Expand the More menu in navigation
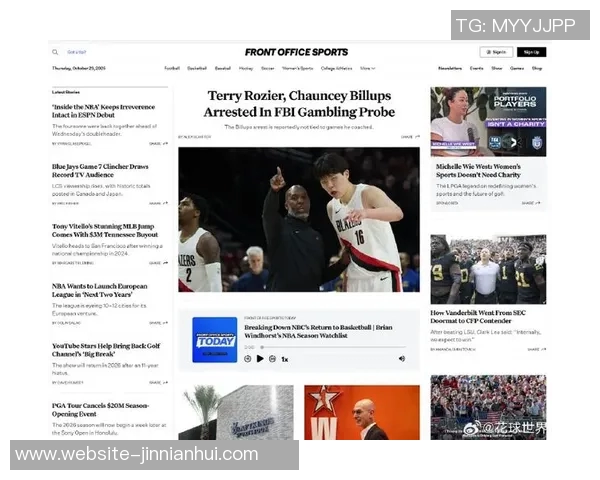 [x=367, y=68]
